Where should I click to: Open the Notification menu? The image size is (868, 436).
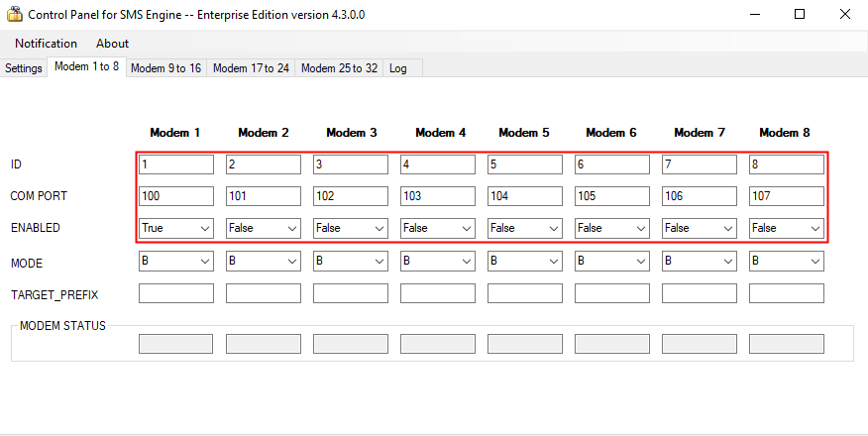[x=46, y=44]
